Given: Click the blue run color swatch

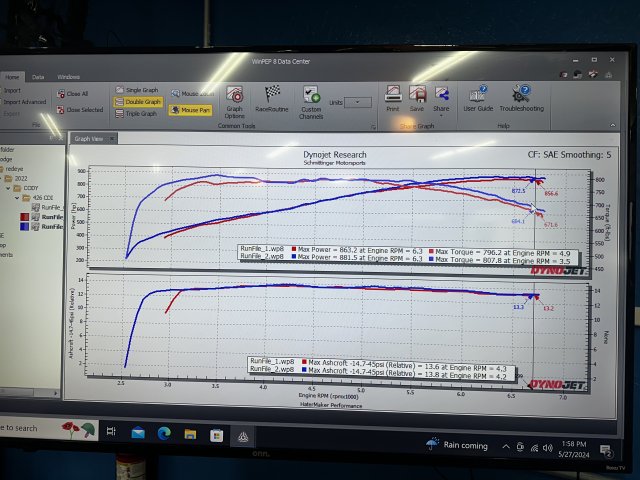Looking at the screenshot, I should [24, 226].
